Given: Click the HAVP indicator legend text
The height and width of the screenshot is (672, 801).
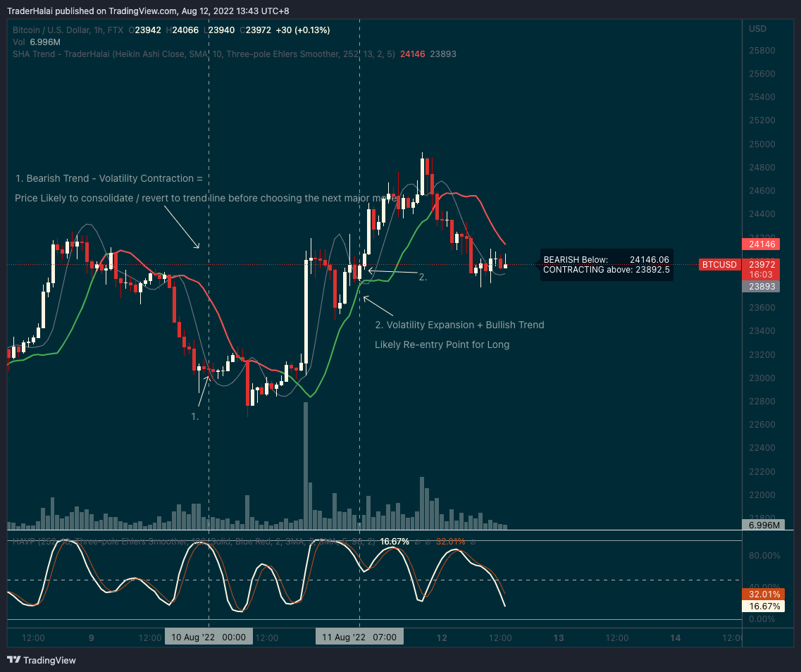Looking at the screenshot, I should tap(194, 541).
